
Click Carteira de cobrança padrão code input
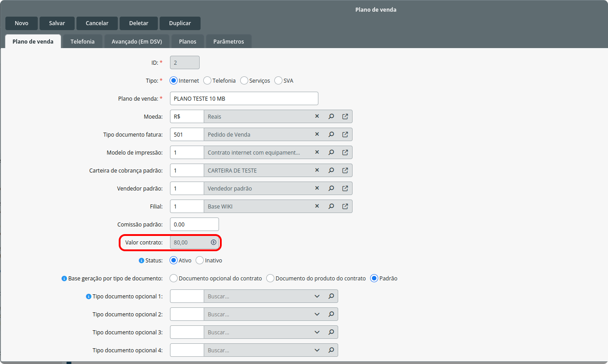187,170
